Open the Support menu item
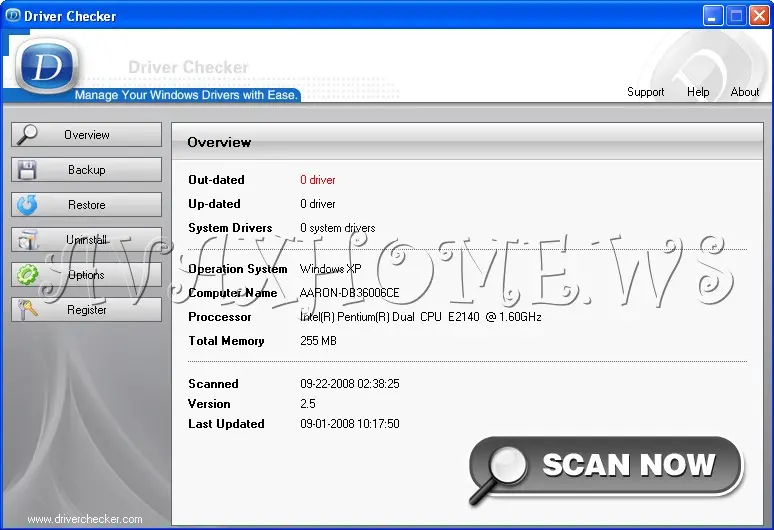Image resolution: width=774 pixels, height=530 pixels. click(645, 92)
